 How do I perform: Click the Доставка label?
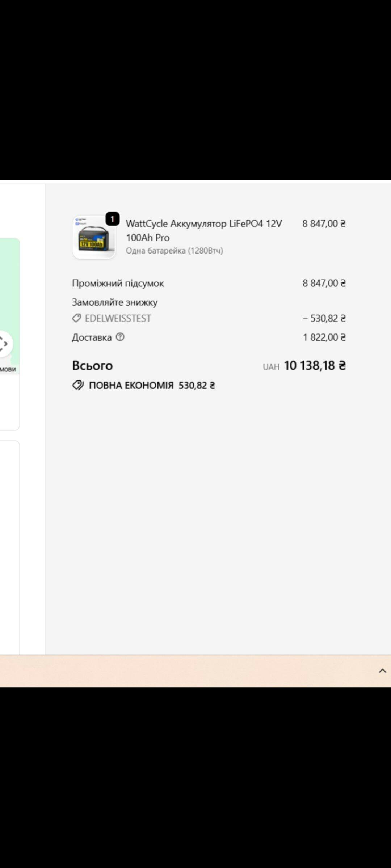pos(92,337)
